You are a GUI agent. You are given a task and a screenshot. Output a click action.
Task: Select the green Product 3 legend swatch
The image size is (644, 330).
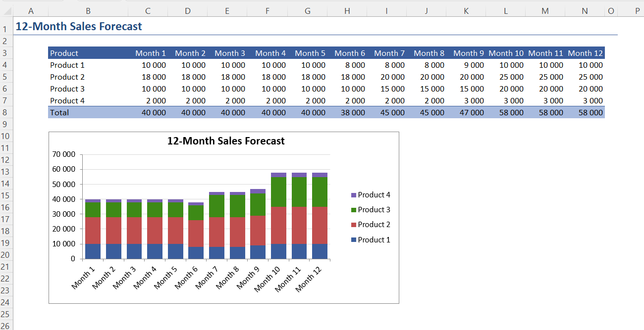pyautogui.click(x=354, y=210)
